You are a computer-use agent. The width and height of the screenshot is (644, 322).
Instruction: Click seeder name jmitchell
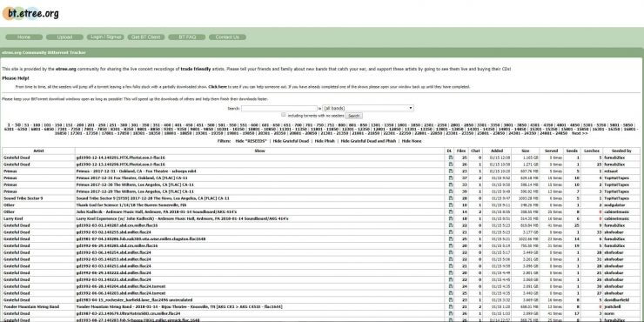pos(612,307)
